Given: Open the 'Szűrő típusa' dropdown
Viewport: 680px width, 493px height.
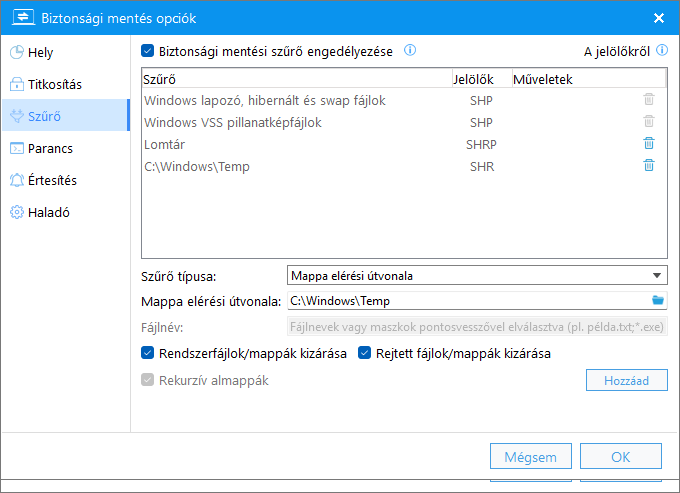Looking at the screenshot, I should point(477,275).
